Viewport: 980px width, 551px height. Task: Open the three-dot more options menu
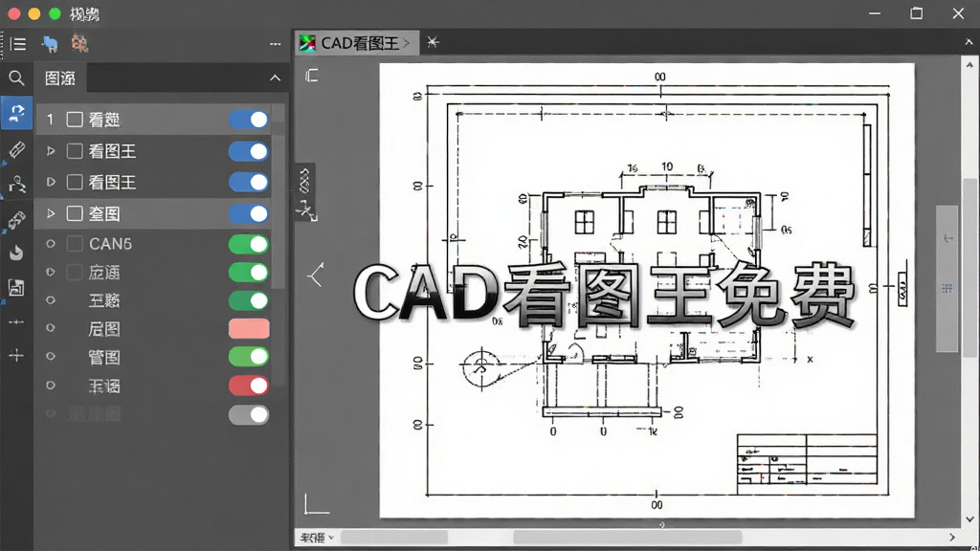(x=275, y=44)
